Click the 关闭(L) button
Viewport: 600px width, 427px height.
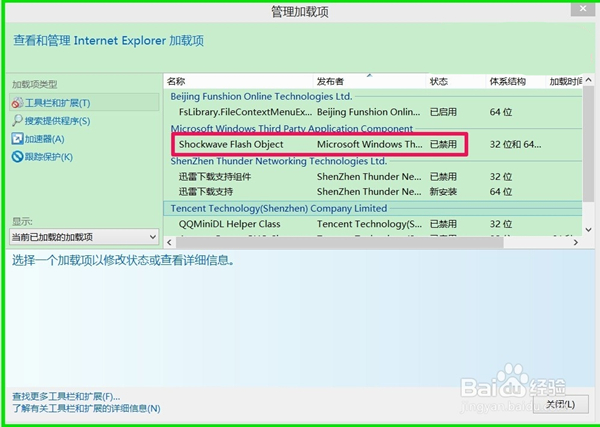[x=561, y=404]
